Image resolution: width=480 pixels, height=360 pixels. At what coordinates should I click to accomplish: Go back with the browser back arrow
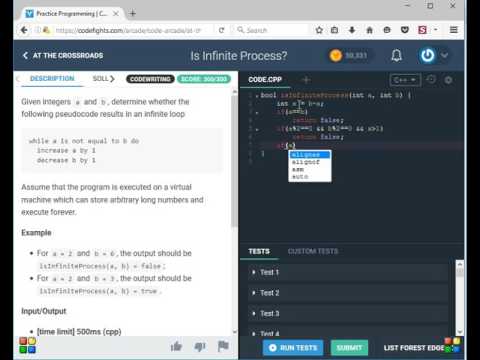pos(24,30)
